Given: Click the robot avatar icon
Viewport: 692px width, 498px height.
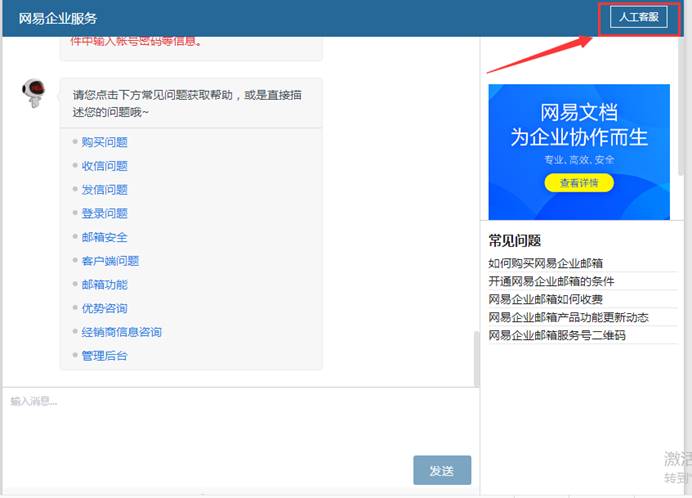Looking at the screenshot, I should pos(34,93).
